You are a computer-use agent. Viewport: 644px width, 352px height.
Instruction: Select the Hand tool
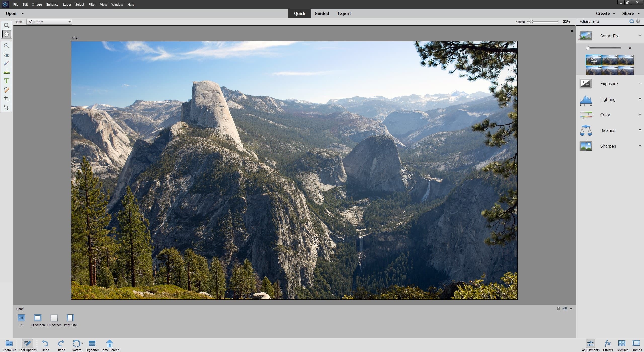coord(6,34)
